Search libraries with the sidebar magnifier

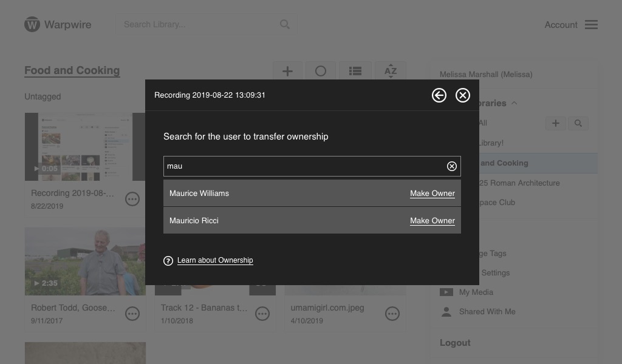tap(578, 123)
